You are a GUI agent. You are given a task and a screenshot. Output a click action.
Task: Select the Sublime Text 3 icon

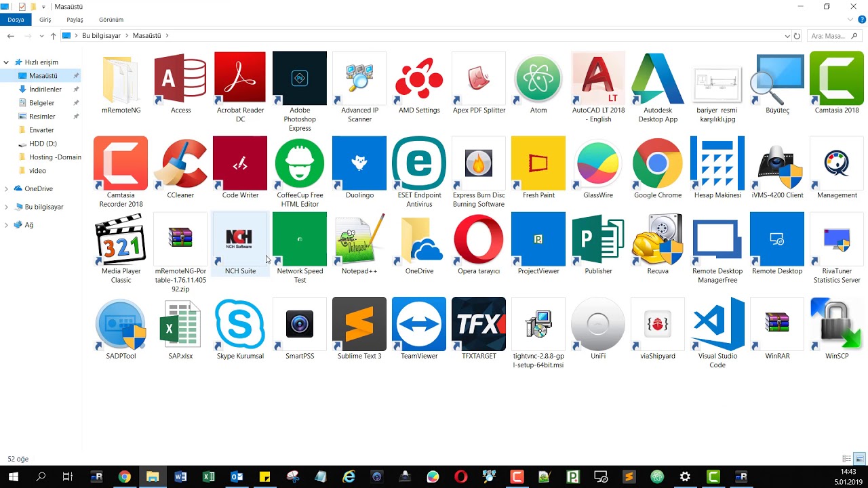[359, 324]
